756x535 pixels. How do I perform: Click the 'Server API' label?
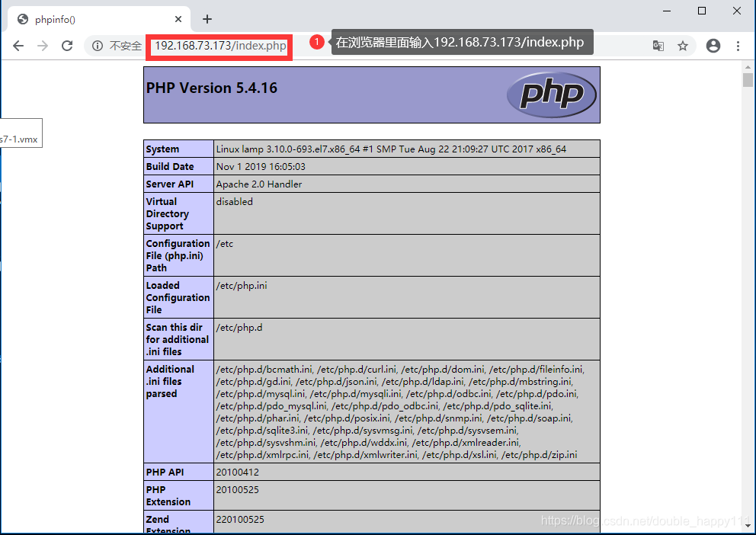pyautogui.click(x=170, y=184)
